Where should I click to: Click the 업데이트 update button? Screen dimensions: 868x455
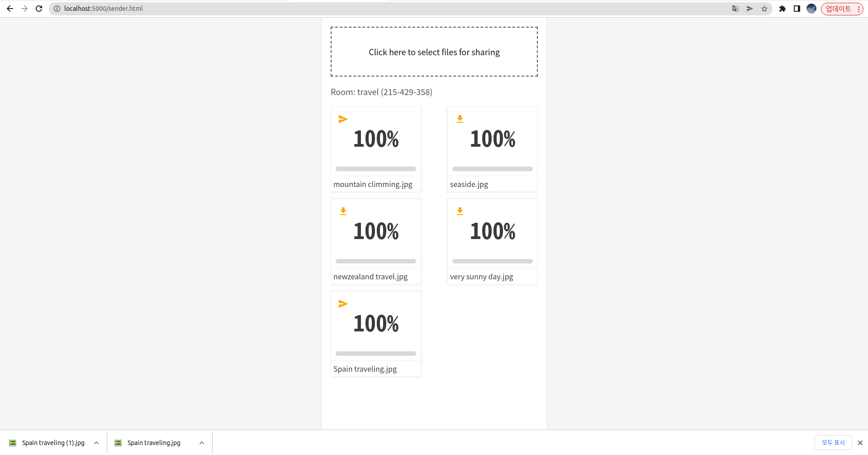click(842, 9)
